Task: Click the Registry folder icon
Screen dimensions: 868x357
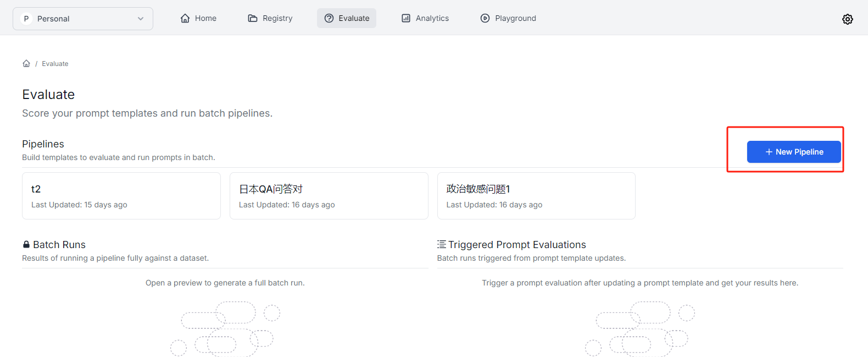Action: (x=253, y=18)
